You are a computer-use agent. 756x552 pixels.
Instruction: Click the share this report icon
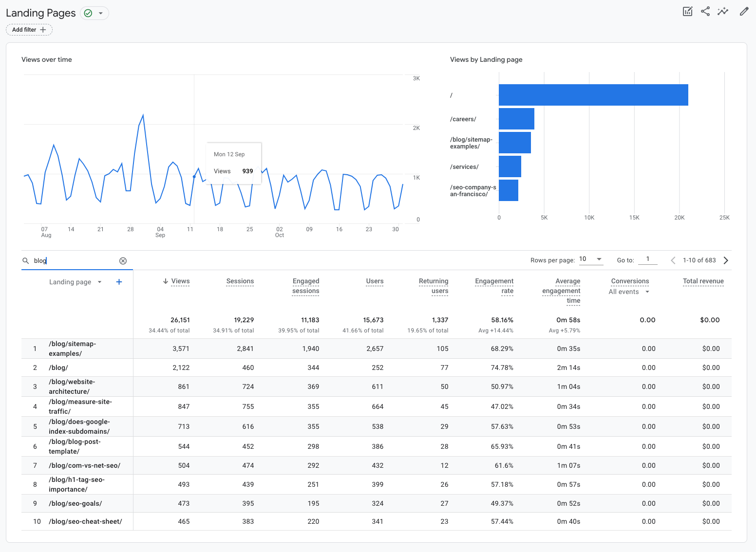pyautogui.click(x=705, y=12)
